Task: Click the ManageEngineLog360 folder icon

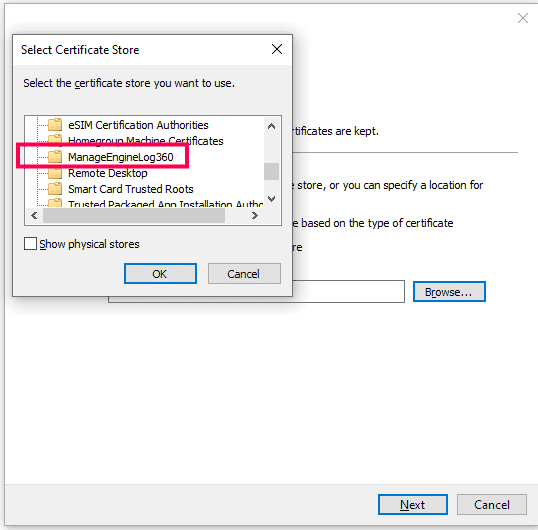Action: [55, 157]
